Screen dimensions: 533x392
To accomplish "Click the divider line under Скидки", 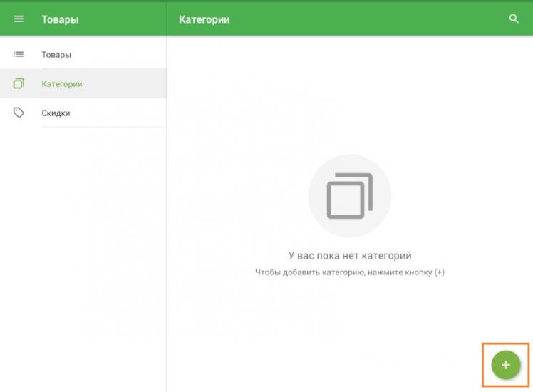I will click(x=103, y=128).
